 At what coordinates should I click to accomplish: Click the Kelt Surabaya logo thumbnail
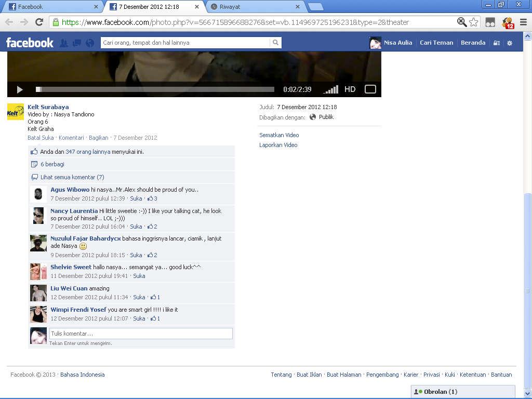point(16,112)
